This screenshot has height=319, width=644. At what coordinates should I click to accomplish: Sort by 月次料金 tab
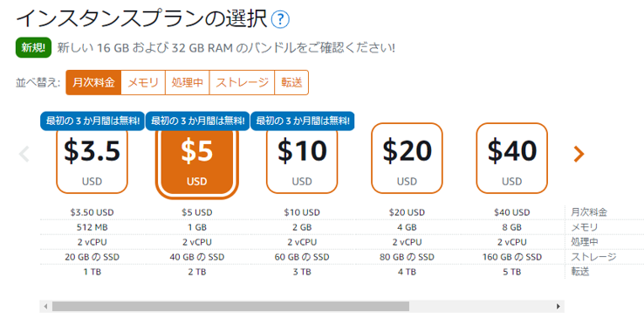coord(93,83)
